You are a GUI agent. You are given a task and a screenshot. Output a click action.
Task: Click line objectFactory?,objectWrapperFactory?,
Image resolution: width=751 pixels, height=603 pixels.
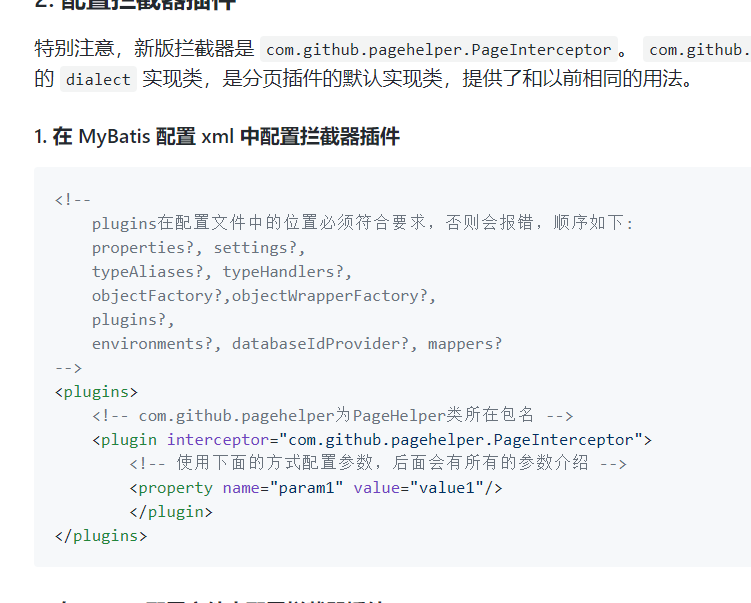264,296
